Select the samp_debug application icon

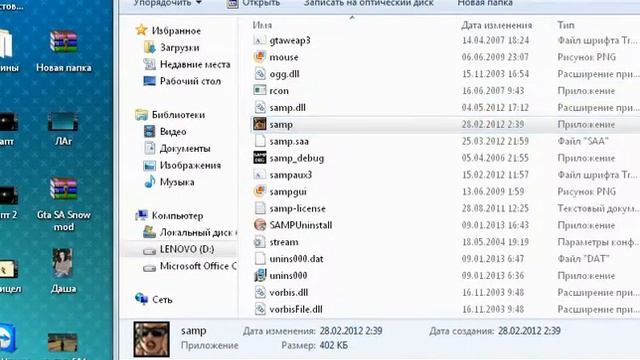[x=260, y=158]
